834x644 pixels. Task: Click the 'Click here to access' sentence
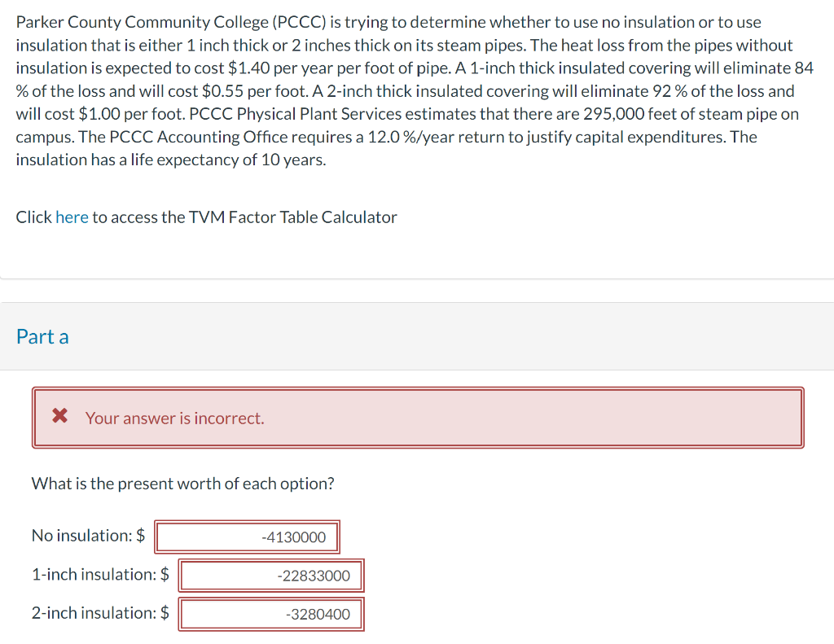[206, 217]
